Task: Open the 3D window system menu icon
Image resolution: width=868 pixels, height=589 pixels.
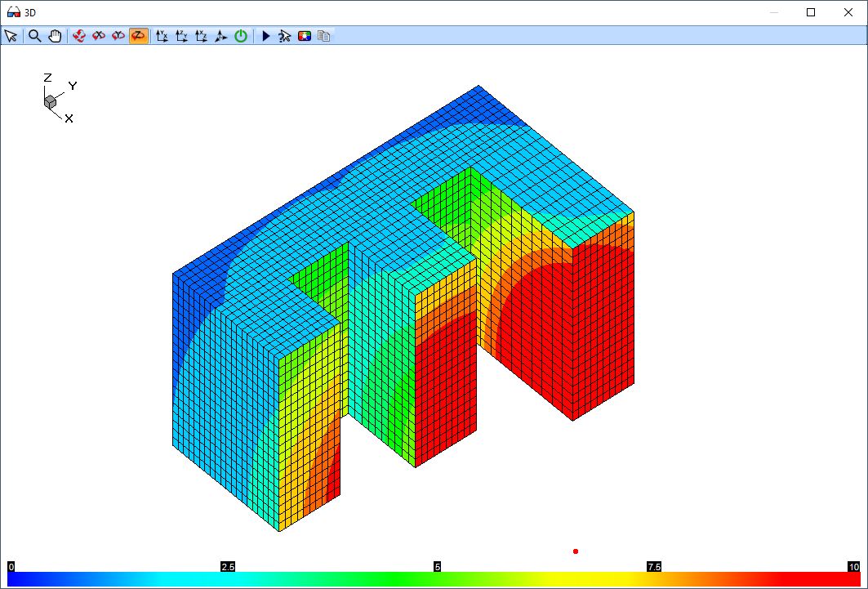Action: pyautogui.click(x=12, y=12)
